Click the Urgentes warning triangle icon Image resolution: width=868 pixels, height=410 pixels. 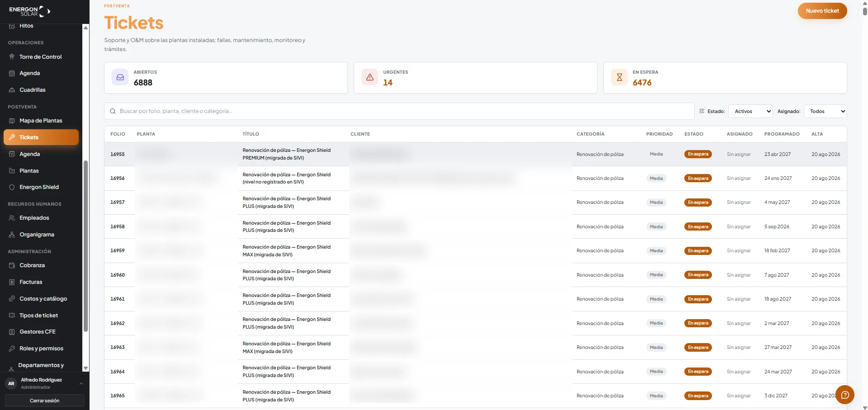tap(370, 77)
